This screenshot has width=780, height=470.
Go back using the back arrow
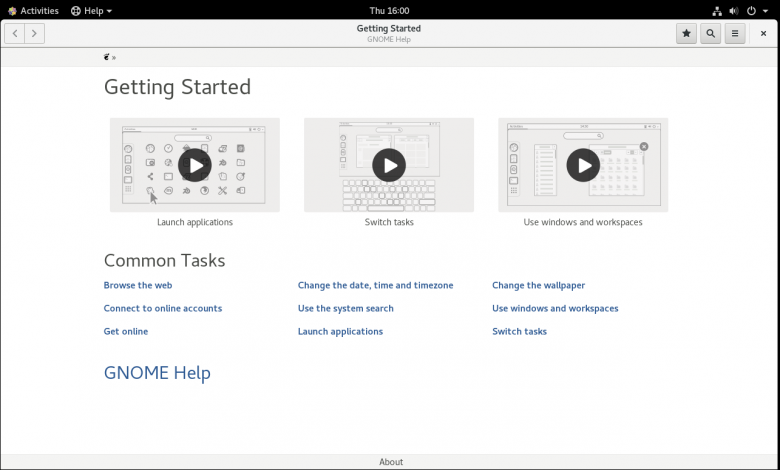(15, 33)
